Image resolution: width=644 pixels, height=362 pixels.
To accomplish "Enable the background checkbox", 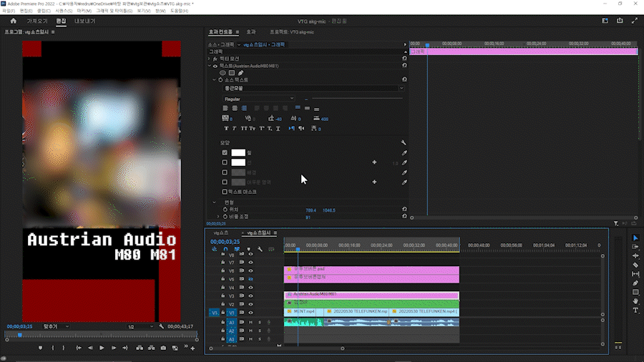I will pyautogui.click(x=225, y=172).
